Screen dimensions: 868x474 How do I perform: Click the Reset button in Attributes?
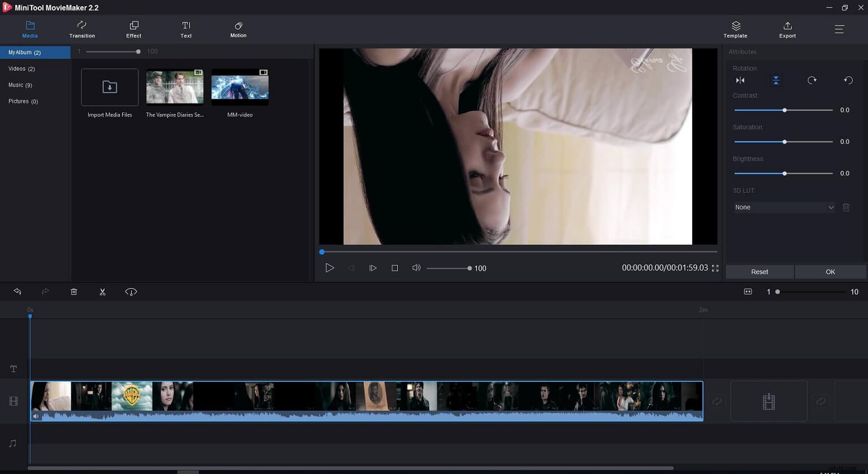(759, 272)
